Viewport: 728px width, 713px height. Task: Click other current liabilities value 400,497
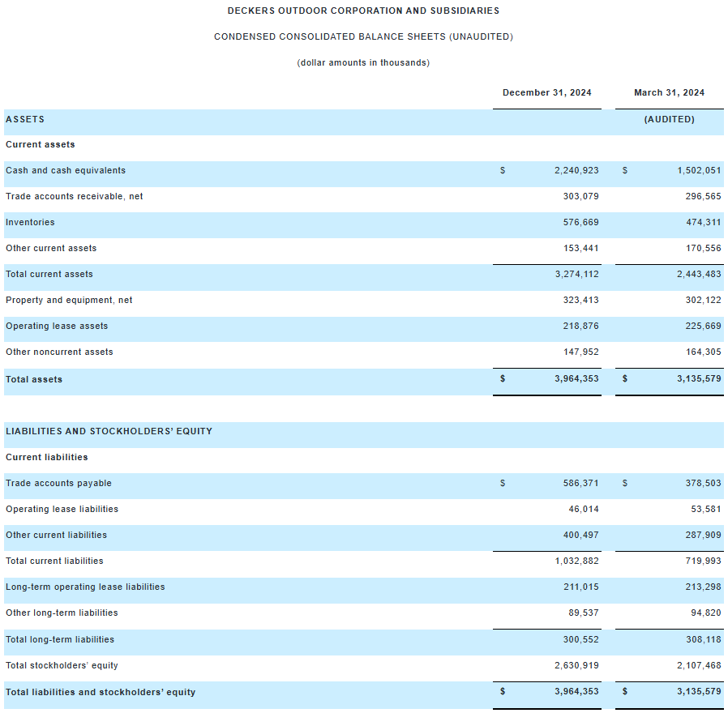(580, 536)
